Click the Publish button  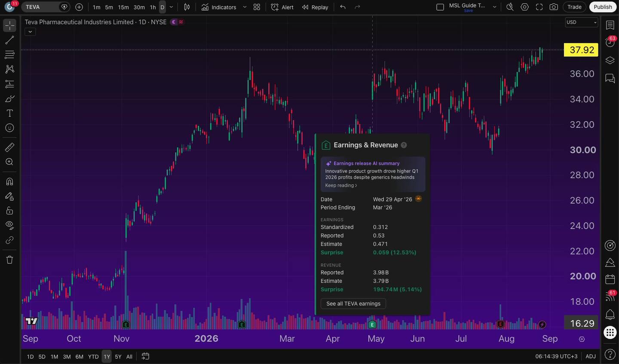tap(603, 7)
